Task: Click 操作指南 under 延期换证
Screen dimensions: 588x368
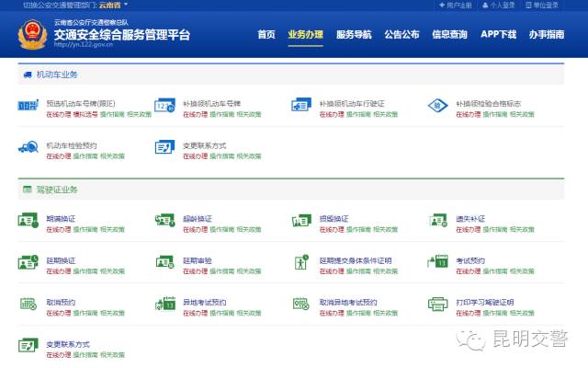Action: [x=85, y=270]
